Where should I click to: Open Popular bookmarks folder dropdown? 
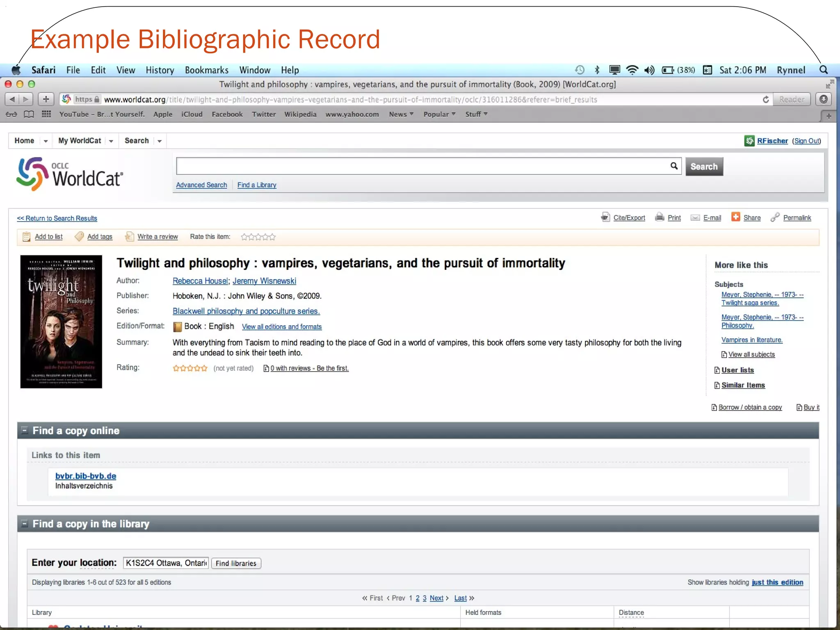point(440,114)
